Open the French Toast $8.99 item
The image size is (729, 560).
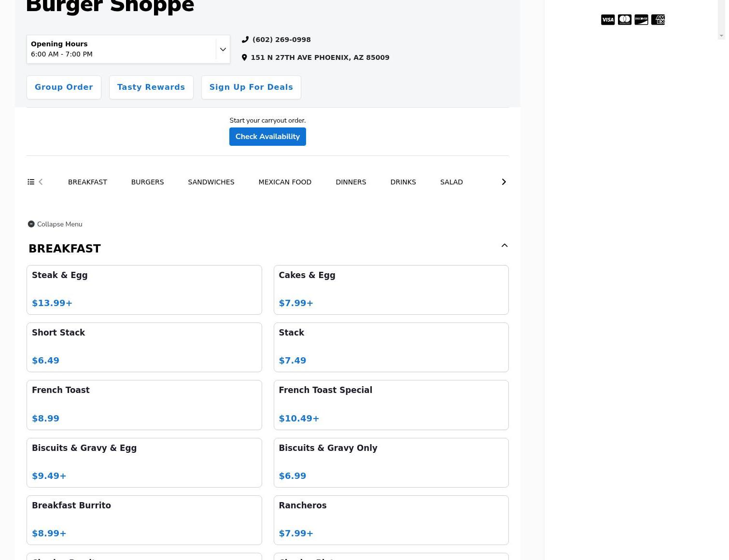(x=144, y=405)
